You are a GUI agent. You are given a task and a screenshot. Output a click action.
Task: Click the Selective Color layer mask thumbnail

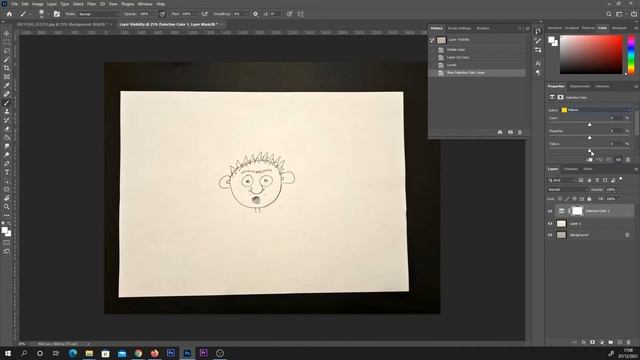(x=577, y=211)
